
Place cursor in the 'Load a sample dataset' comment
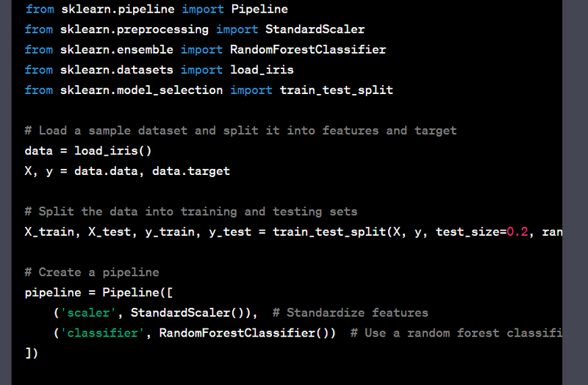coord(241,131)
